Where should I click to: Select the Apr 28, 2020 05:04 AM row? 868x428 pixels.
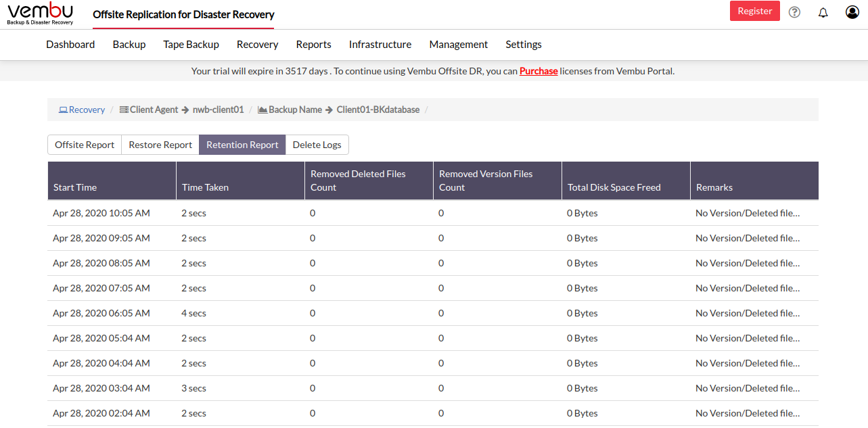tap(433, 338)
